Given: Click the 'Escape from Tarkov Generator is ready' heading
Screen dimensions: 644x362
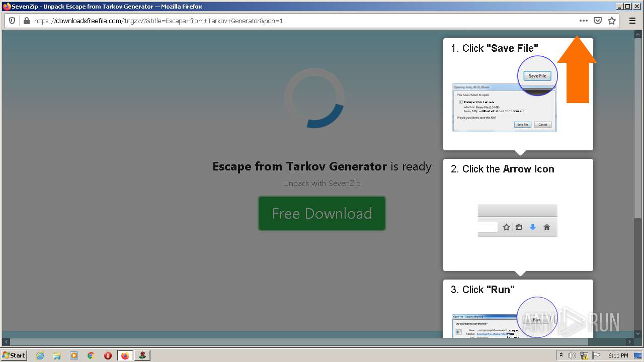Looking at the screenshot, I should (322, 166).
